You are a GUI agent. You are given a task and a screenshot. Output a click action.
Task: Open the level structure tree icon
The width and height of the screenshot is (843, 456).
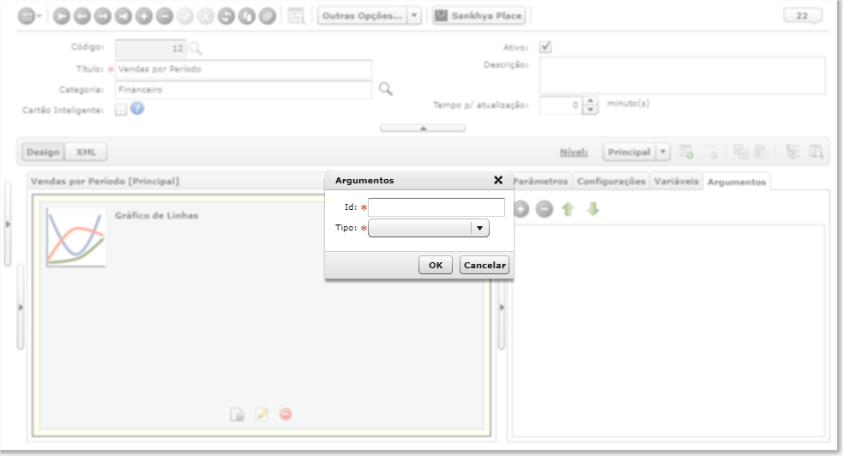pyautogui.click(x=792, y=152)
